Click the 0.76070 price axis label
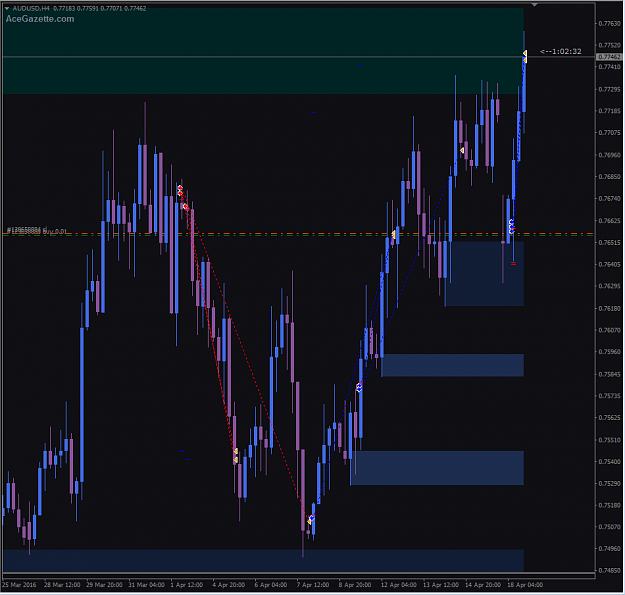Screen dimensions: 625x595 coord(609,330)
